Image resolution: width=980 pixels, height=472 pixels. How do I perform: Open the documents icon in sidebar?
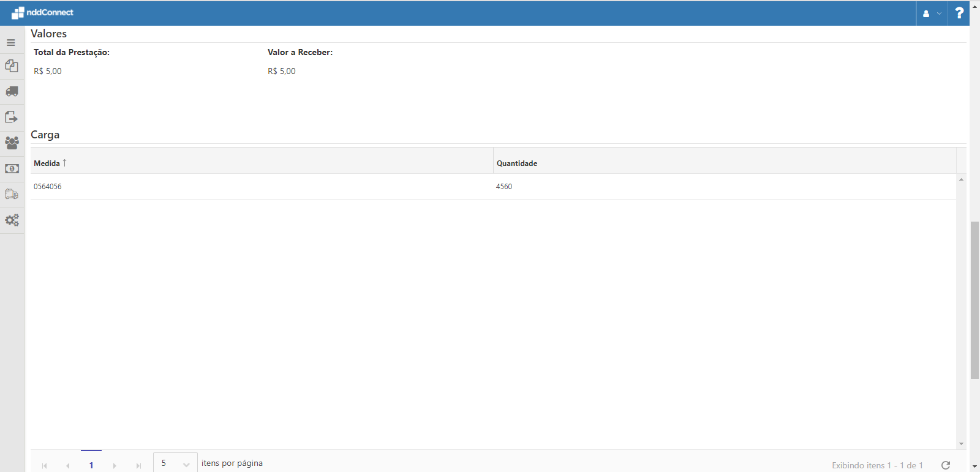coord(12,66)
